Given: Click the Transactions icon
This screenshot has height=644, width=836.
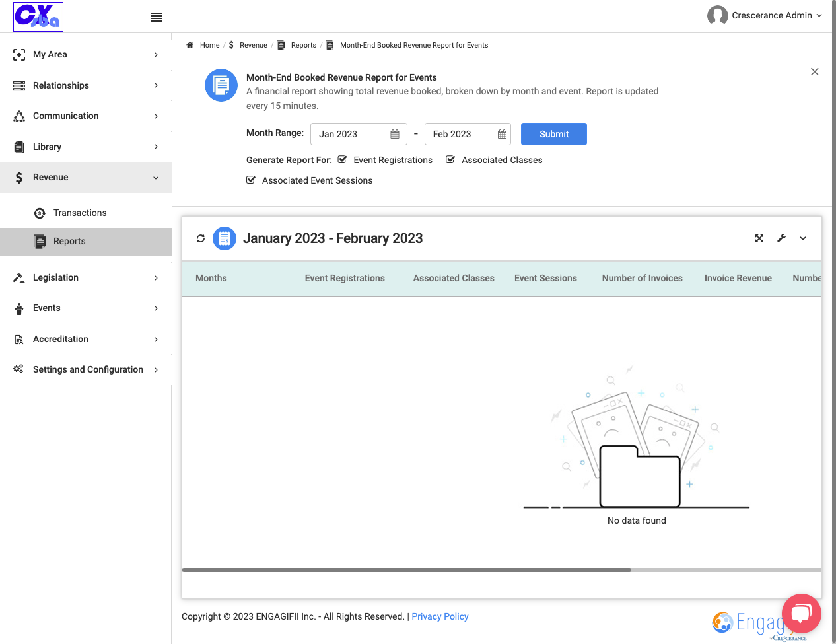Looking at the screenshot, I should [x=40, y=213].
